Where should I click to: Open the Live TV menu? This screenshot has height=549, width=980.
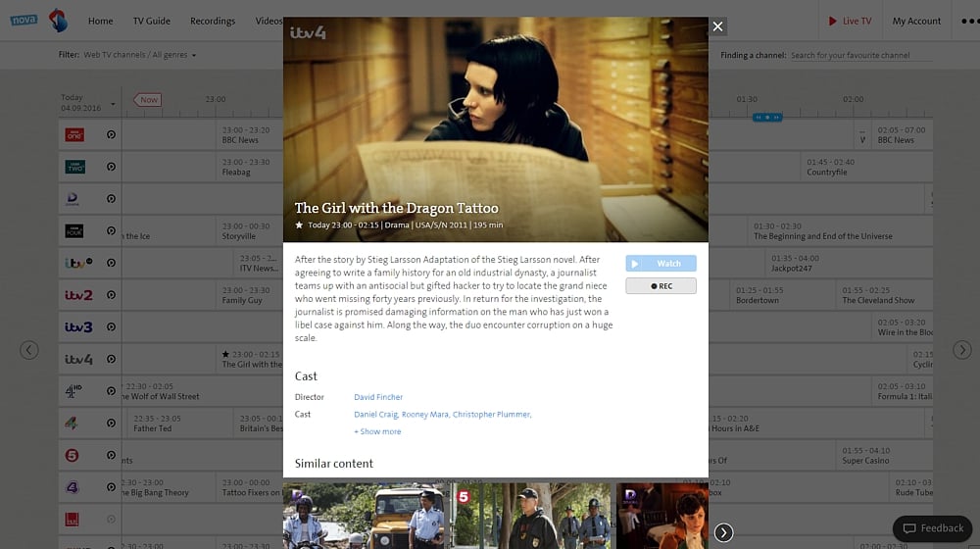(x=850, y=21)
